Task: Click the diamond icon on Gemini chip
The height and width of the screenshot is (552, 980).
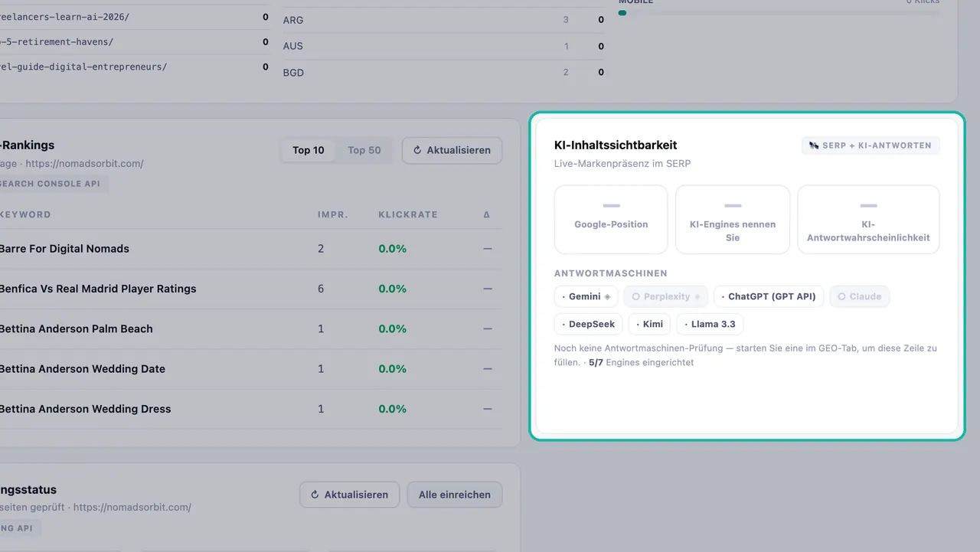Action: tap(607, 296)
